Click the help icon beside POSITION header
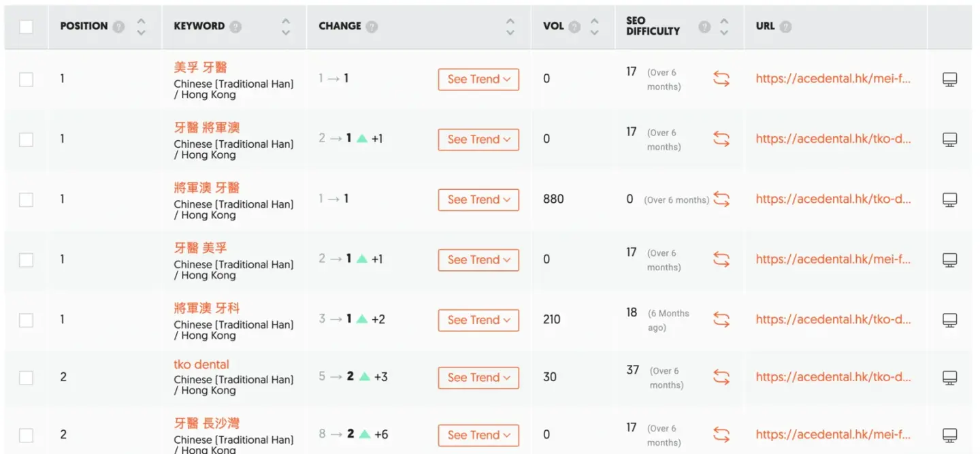This screenshot has width=980, height=454. point(119,27)
